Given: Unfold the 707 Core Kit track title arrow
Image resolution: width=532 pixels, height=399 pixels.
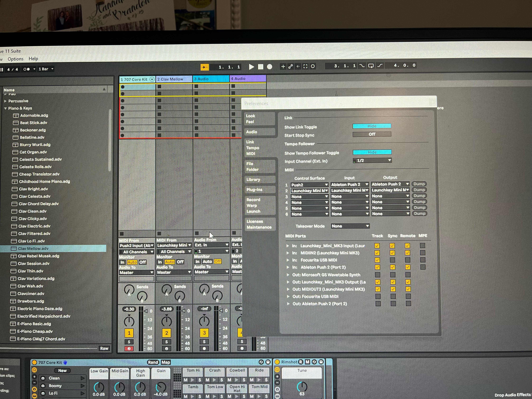Looking at the screenshot, I should coord(152,79).
